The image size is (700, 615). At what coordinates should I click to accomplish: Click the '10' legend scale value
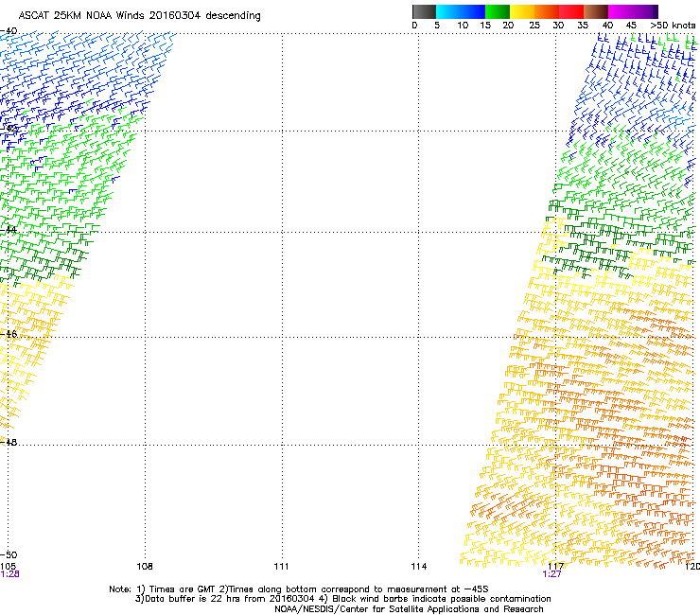click(463, 25)
